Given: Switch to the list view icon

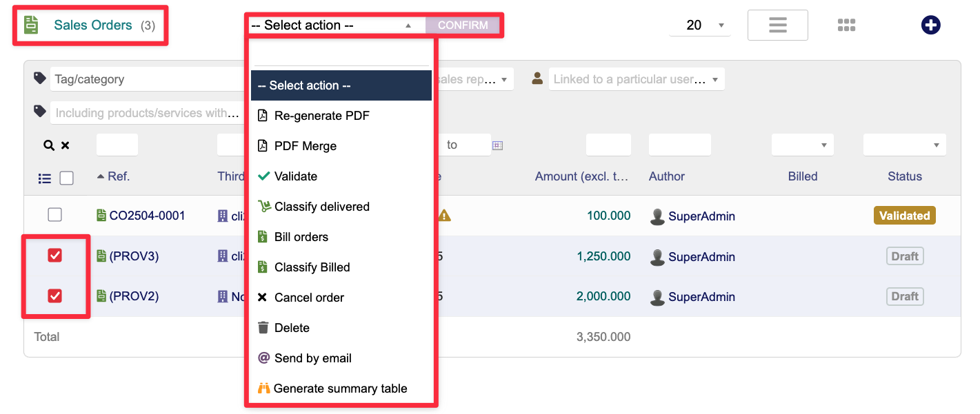Looking at the screenshot, I should (777, 25).
